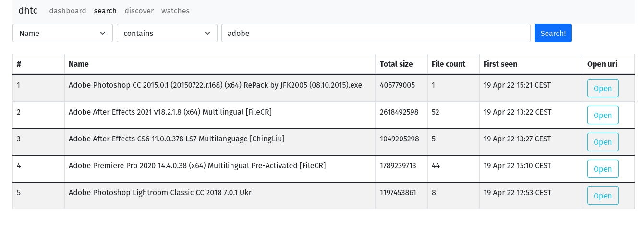
Task: Click the Total size column header
Action: (x=396, y=64)
